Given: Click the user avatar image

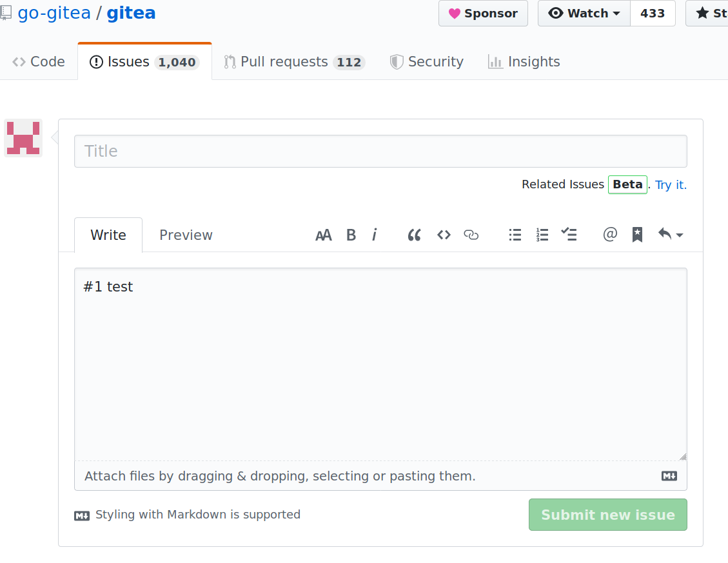Looking at the screenshot, I should (23, 138).
